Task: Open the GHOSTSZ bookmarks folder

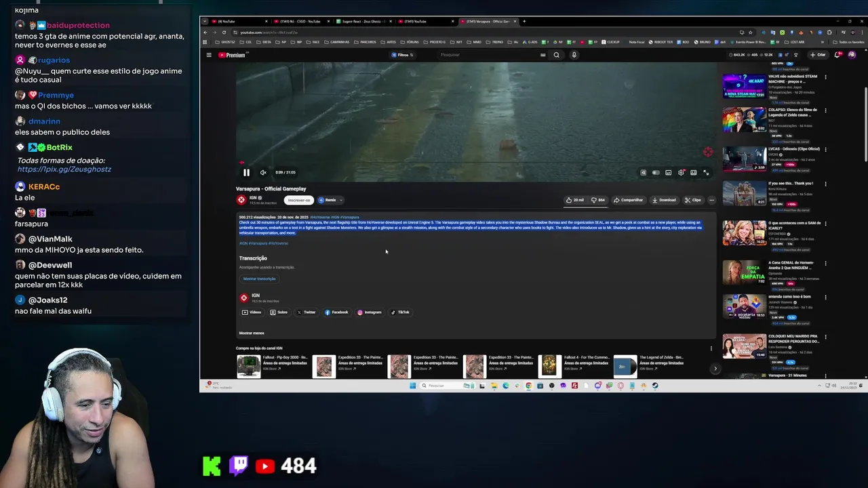Action: coord(226,42)
